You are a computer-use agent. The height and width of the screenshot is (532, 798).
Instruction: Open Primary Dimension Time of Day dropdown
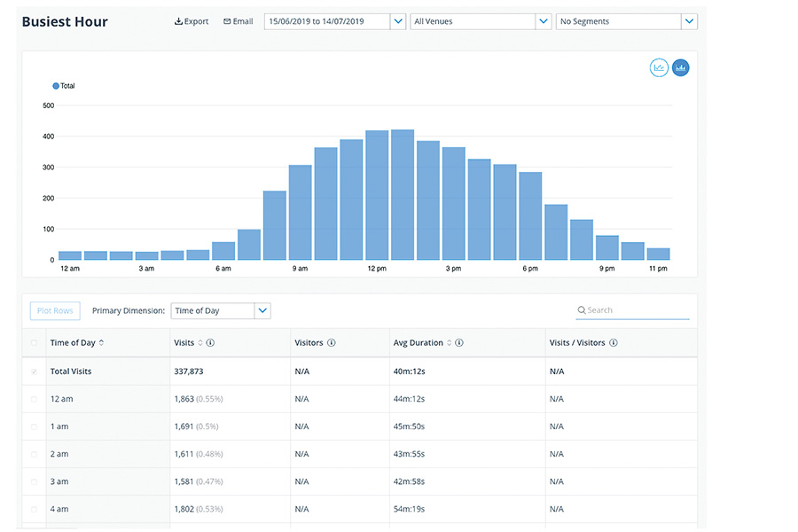[262, 310]
